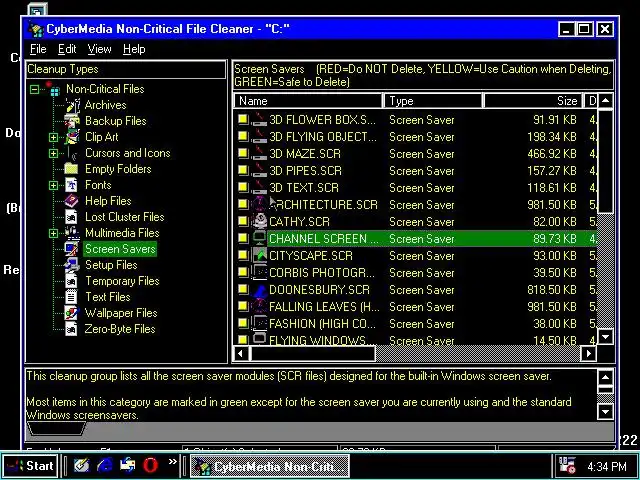The image size is (640, 480).
Task: Toggle the checkbox for FALLING LEAVES
Action: pyautogui.click(x=243, y=306)
